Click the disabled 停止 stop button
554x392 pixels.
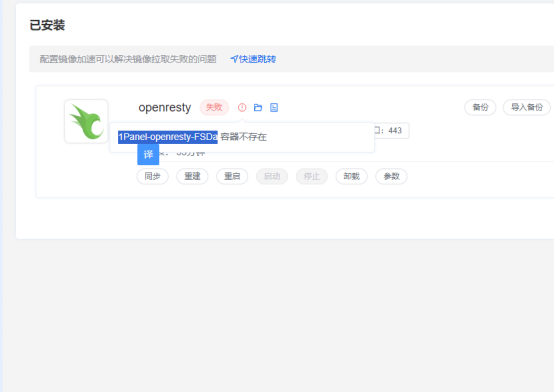(312, 176)
